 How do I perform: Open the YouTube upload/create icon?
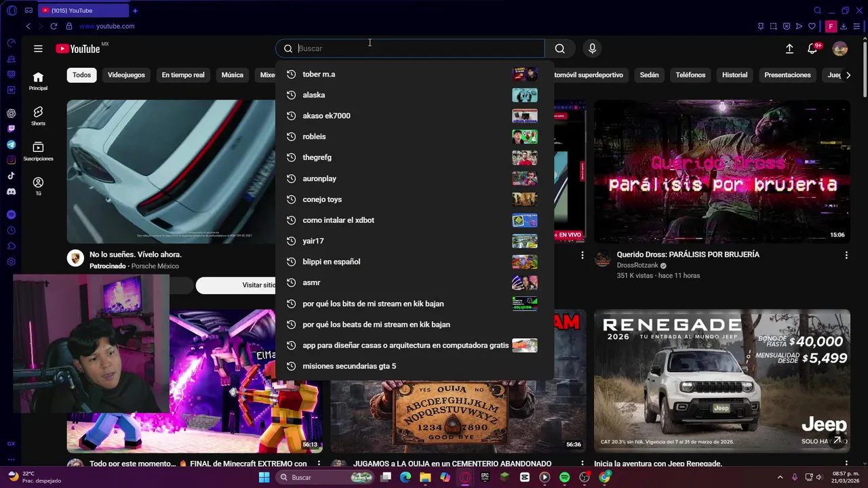coord(789,49)
